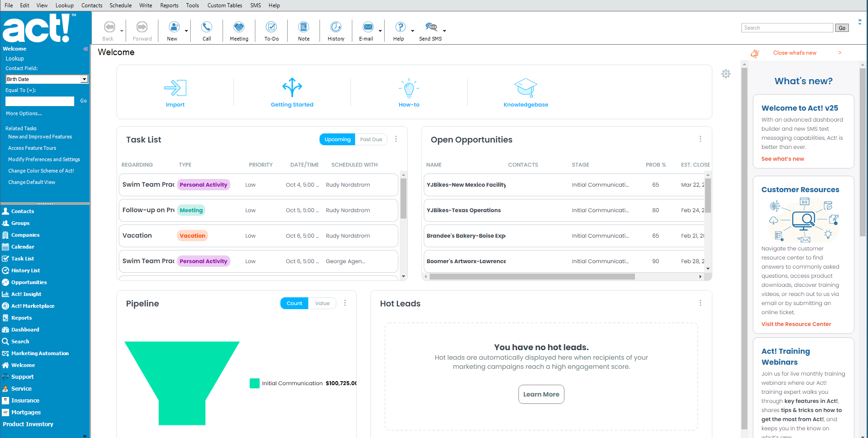Click the Call phone icon in toolbar

207,27
